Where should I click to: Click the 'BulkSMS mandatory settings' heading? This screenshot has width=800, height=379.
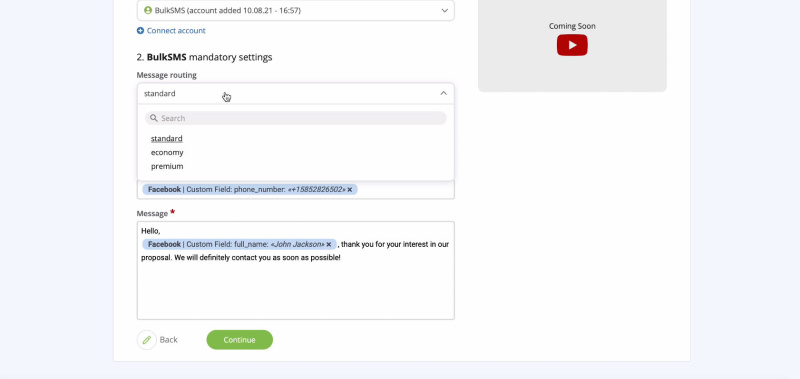coord(205,57)
